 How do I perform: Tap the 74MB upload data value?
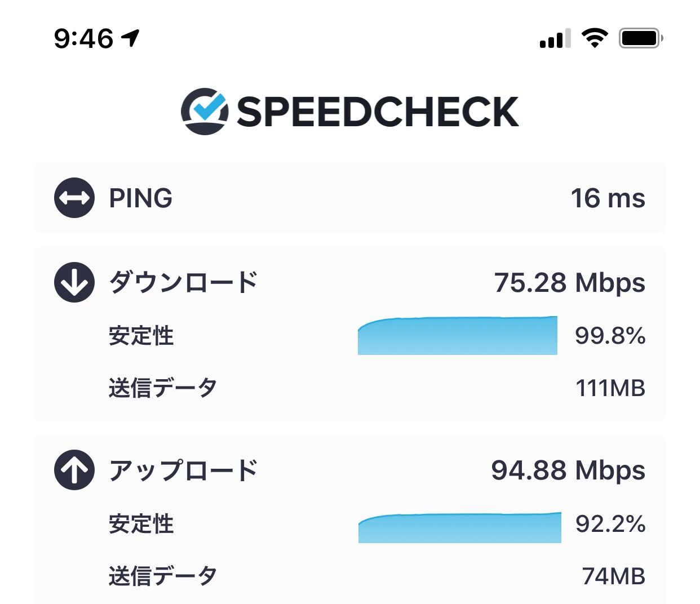tap(614, 576)
